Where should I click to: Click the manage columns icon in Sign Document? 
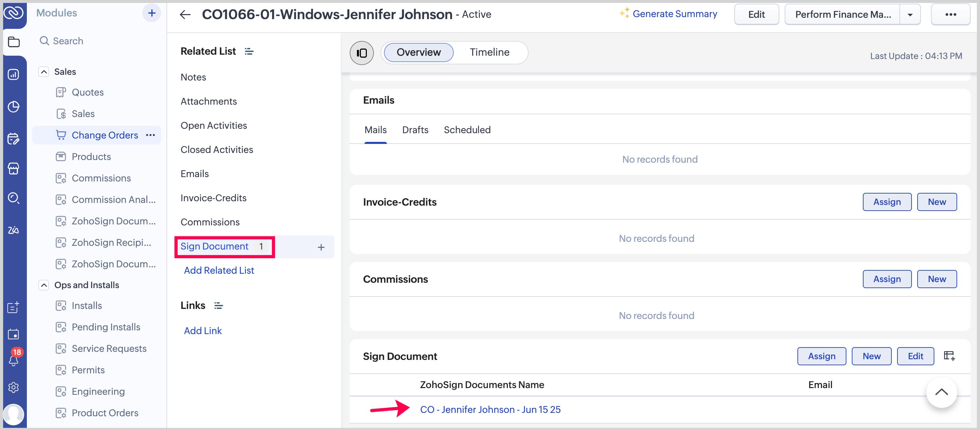pyautogui.click(x=949, y=356)
